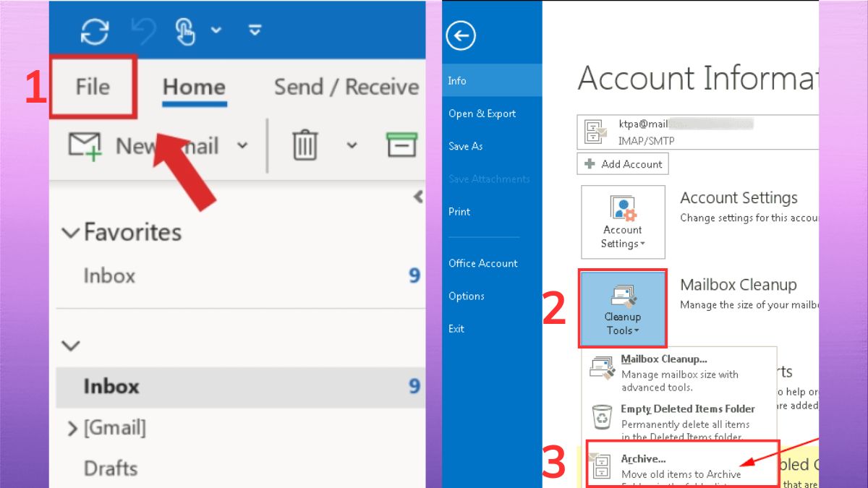Open the Cleanup Tools dropdown button
This screenshot has width=868, height=488.
pyautogui.click(x=622, y=309)
